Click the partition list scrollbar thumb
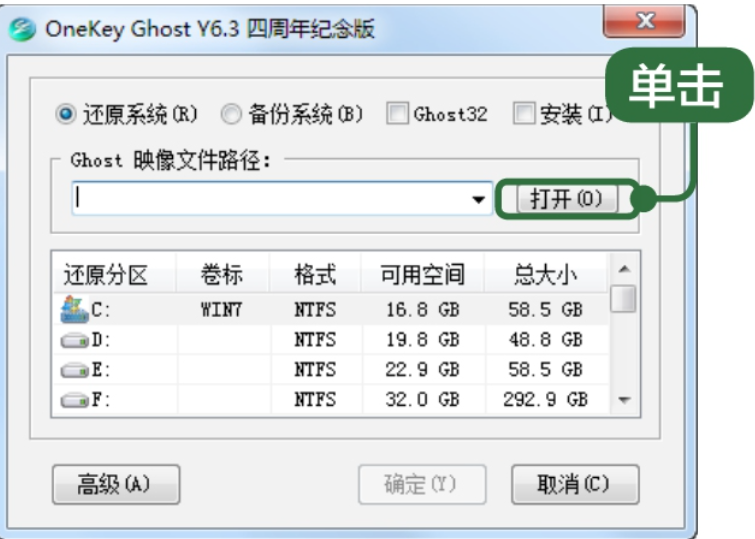The image size is (755, 539). coord(623,299)
